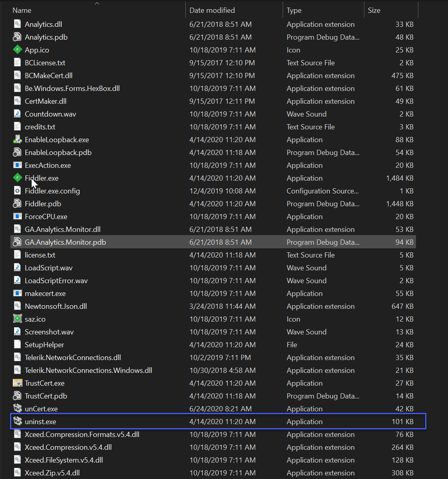Click the EnableLoopback.exe shield icon
The width and height of the screenshot is (448, 479).
click(x=17, y=139)
